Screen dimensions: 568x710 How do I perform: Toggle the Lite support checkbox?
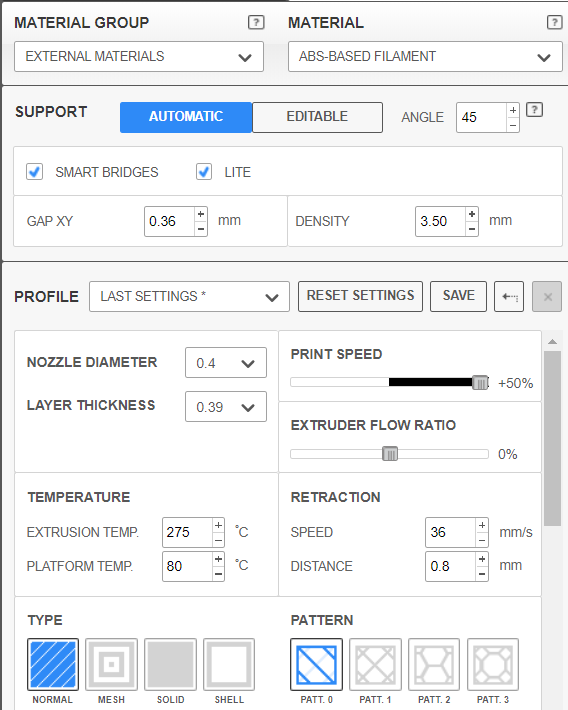[x=204, y=172]
